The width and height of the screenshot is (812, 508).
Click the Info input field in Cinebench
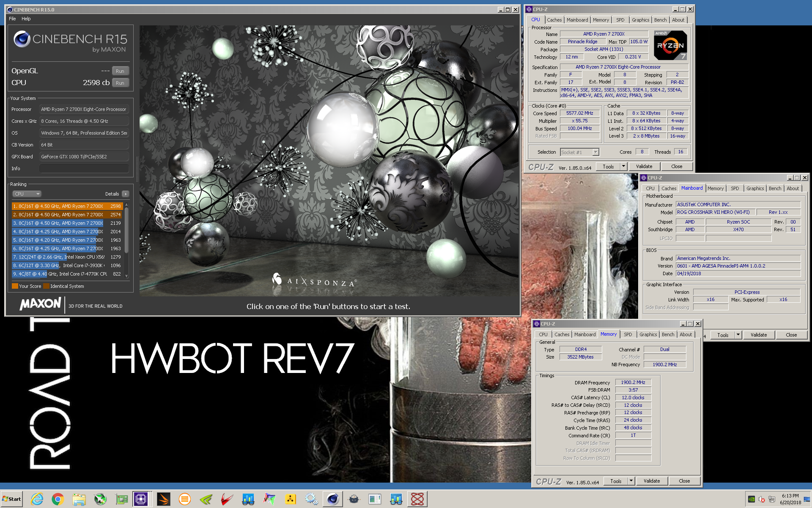84,168
